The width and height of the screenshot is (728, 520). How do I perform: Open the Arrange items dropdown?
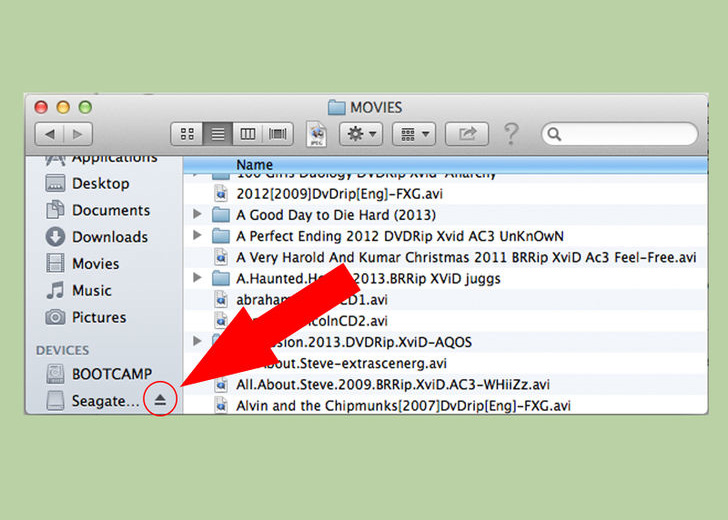413,133
